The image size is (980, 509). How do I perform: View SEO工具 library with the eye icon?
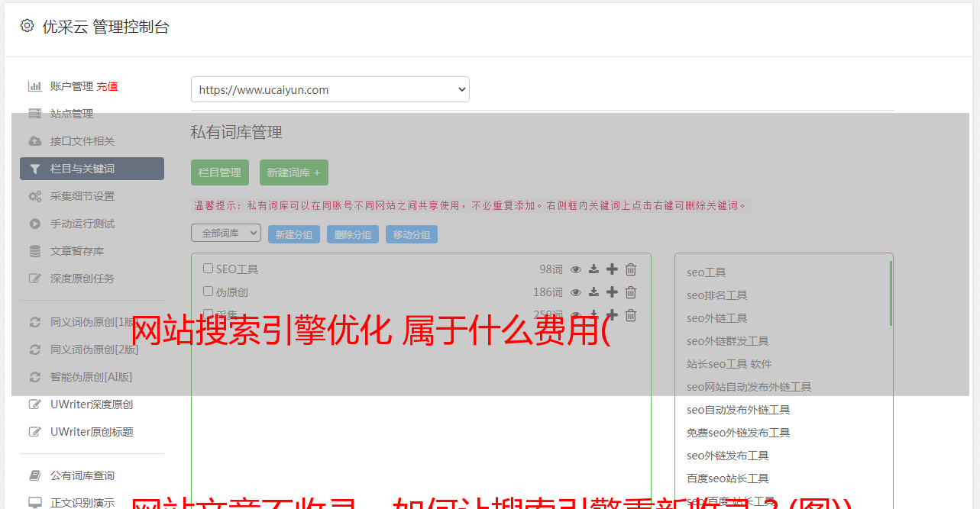[576, 269]
